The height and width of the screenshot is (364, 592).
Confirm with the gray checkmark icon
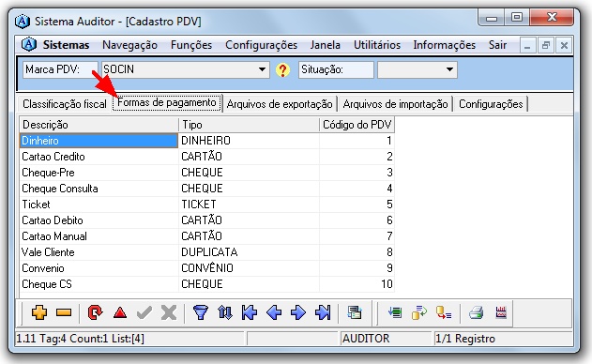point(144,312)
